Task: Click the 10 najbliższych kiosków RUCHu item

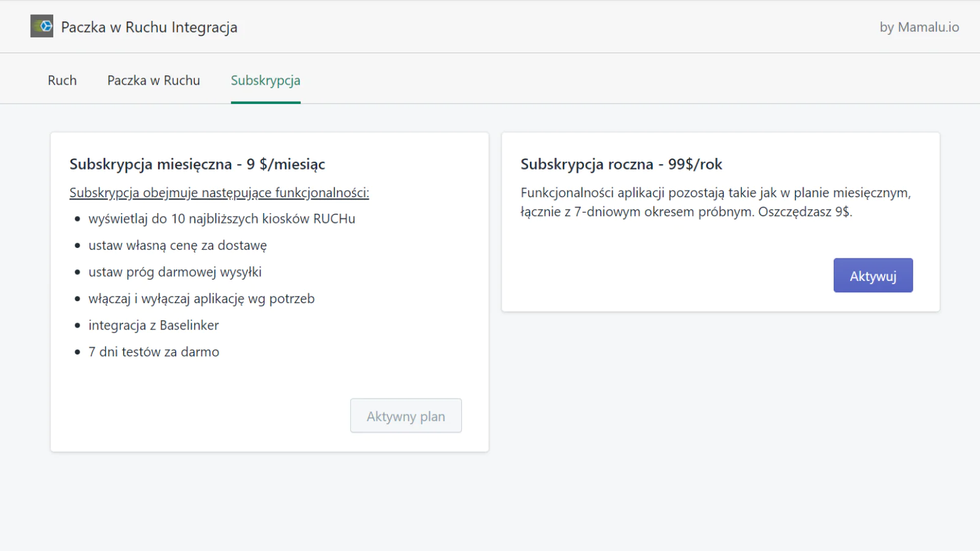Action: [x=221, y=219]
